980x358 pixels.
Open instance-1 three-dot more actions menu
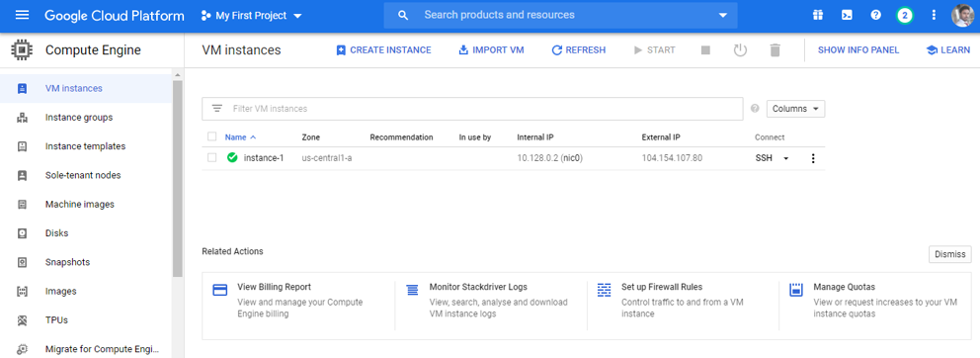click(812, 158)
